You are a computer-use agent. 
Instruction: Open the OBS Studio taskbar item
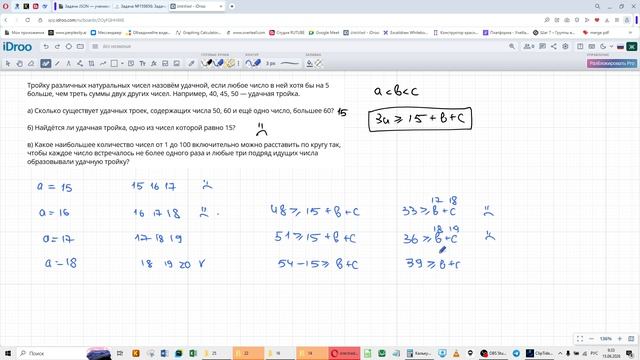pyautogui.click(x=493, y=353)
